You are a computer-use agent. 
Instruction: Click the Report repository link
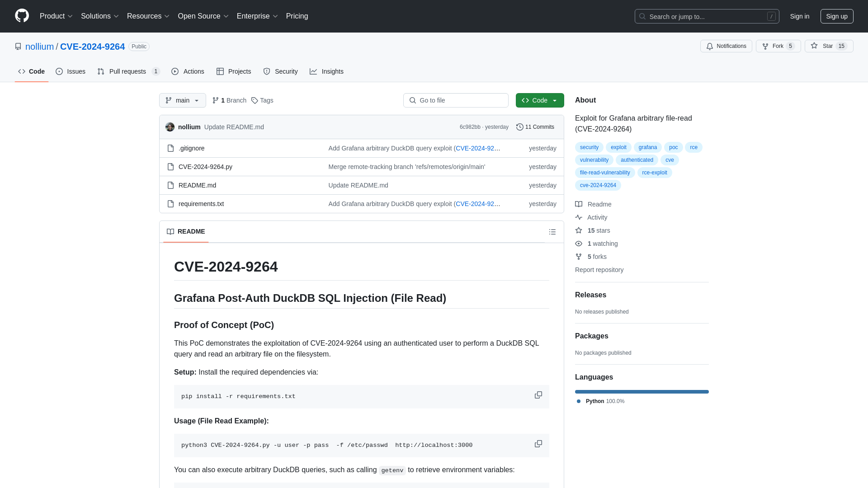point(599,270)
